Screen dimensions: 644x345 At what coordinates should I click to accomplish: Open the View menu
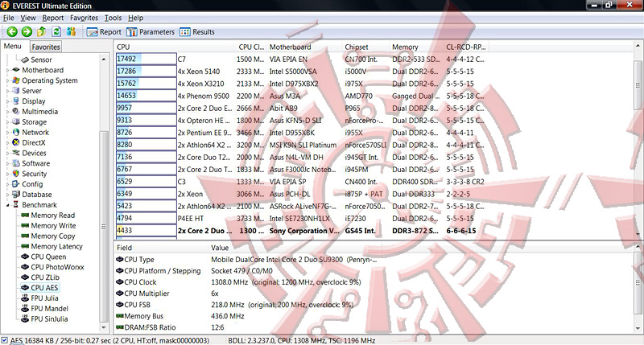[x=28, y=18]
